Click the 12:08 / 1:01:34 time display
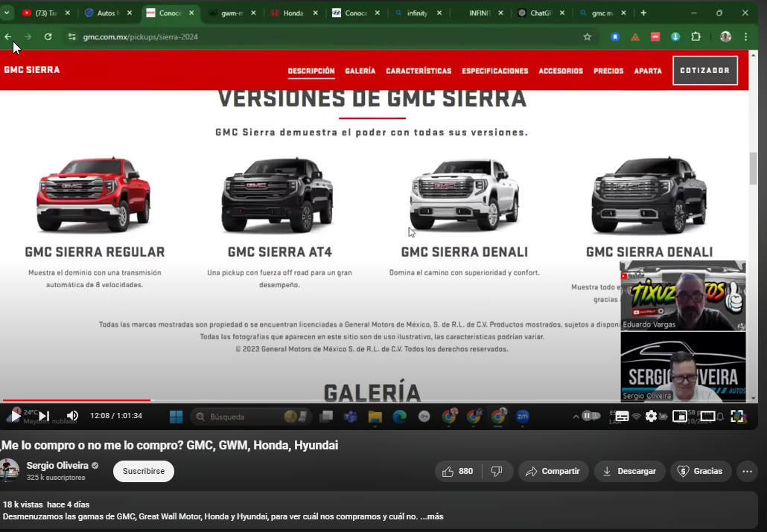 116,416
